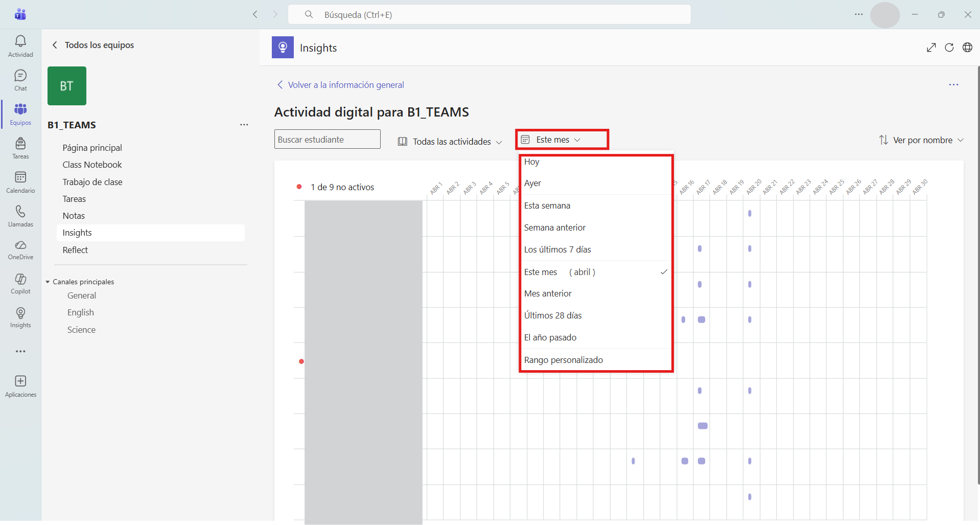
Task: Go back with the history arrow
Action: coord(255,14)
